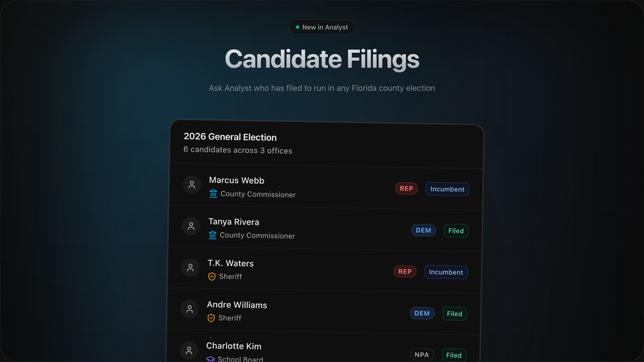Click Marcus Webb's Incumbent status badge
This screenshot has width=644, height=362.
[x=447, y=189]
